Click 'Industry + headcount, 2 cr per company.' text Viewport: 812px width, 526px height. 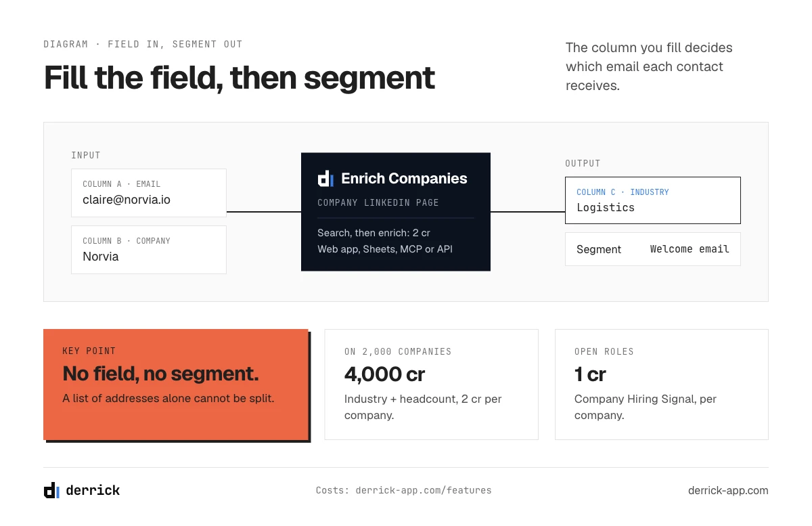[x=423, y=407]
